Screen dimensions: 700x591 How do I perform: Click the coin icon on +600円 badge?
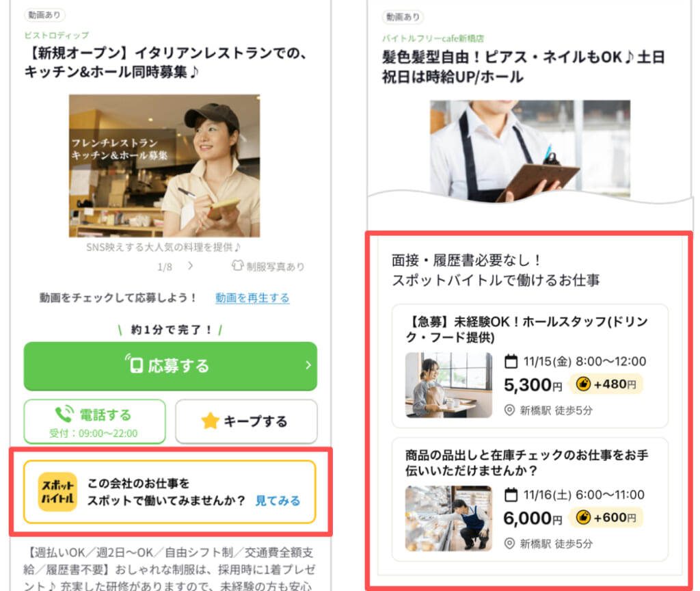583,517
